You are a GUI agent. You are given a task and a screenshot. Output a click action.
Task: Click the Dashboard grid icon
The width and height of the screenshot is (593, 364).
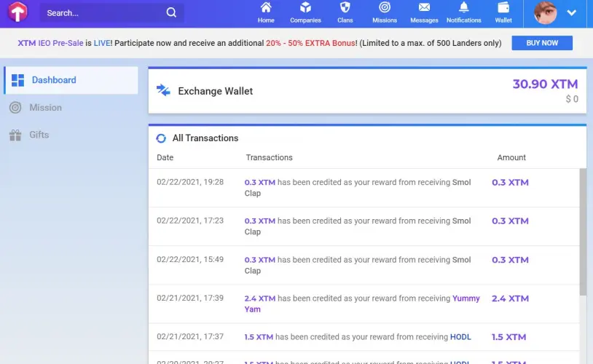(17, 80)
